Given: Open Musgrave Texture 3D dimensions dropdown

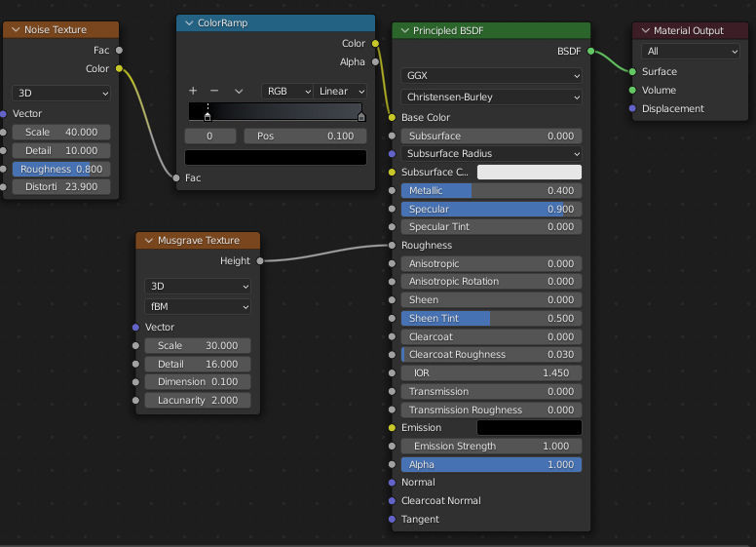Looking at the screenshot, I should (198, 287).
